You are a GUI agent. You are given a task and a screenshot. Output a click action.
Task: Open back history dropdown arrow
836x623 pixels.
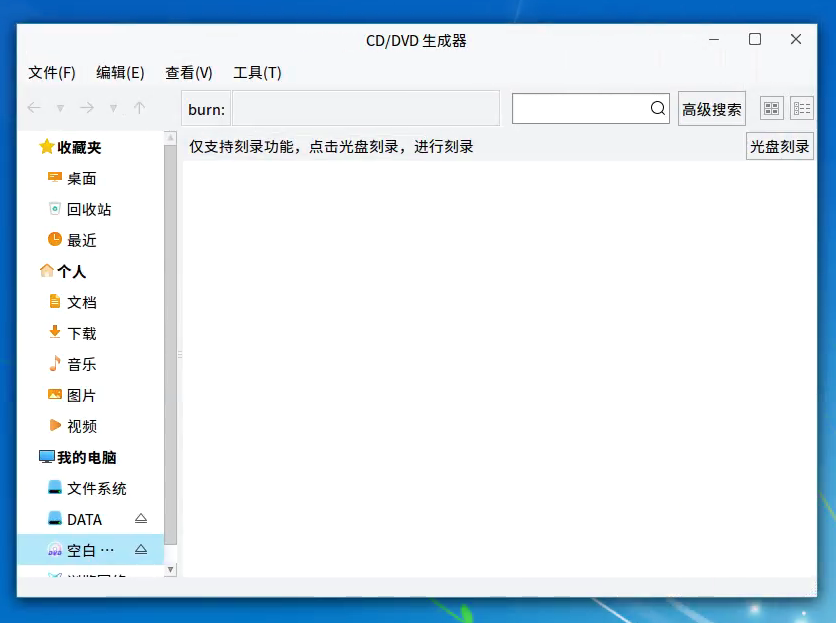coord(60,108)
